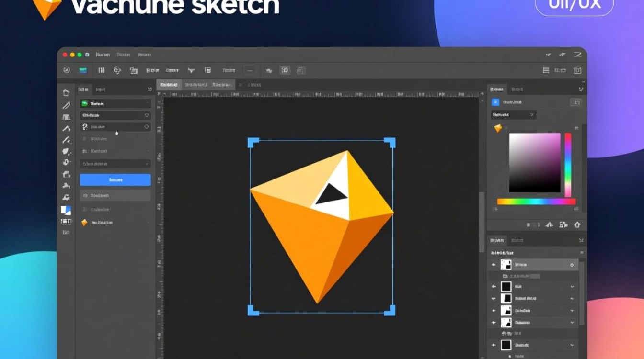Click the orange diamond icon above color picker
The width and height of the screenshot is (644, 359).
pyautogui.click(x=498, y=128)
